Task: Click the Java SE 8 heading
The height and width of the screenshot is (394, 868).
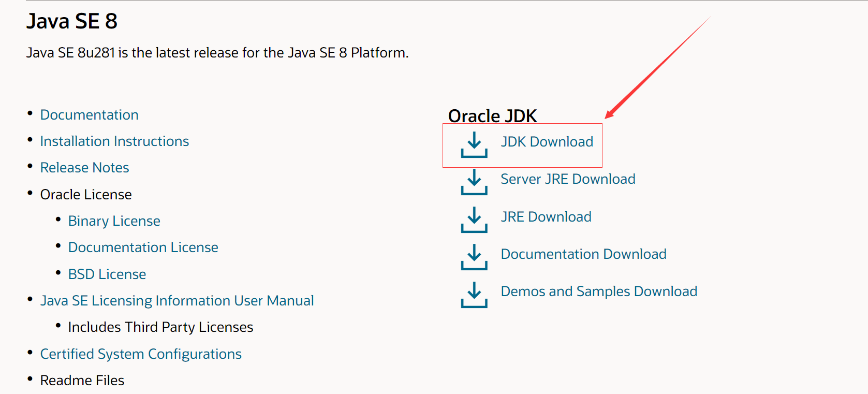Action: [x=72, y=21]
